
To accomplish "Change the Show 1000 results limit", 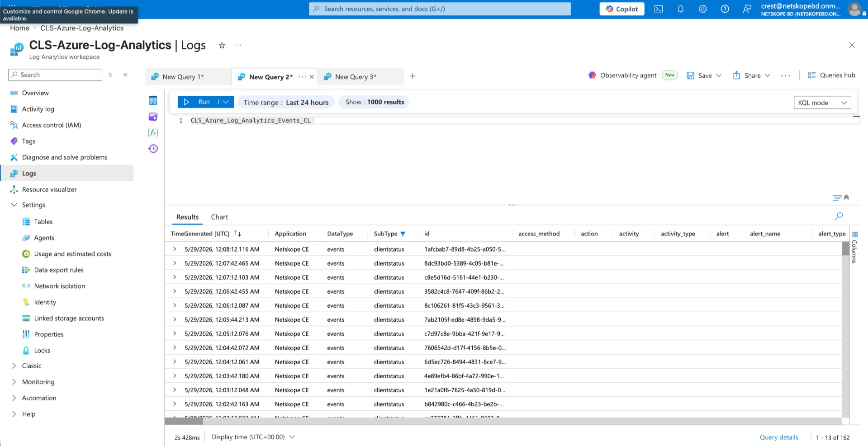I will point(375,102).
